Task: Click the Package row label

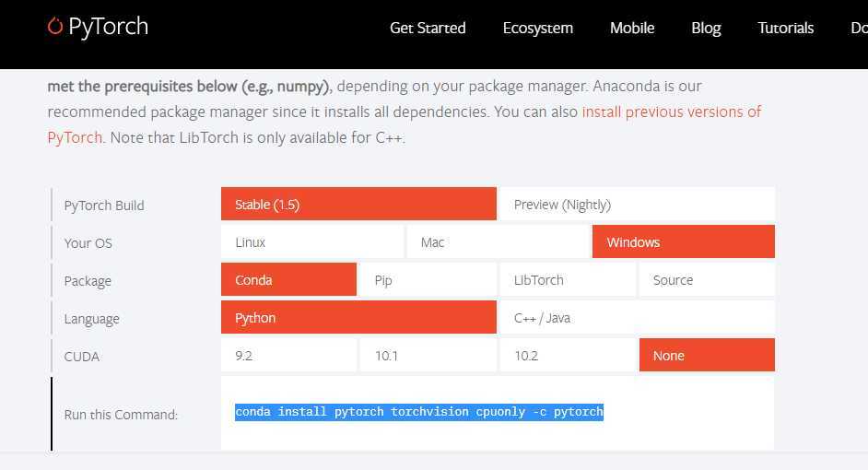Action: tap(88, 281)
